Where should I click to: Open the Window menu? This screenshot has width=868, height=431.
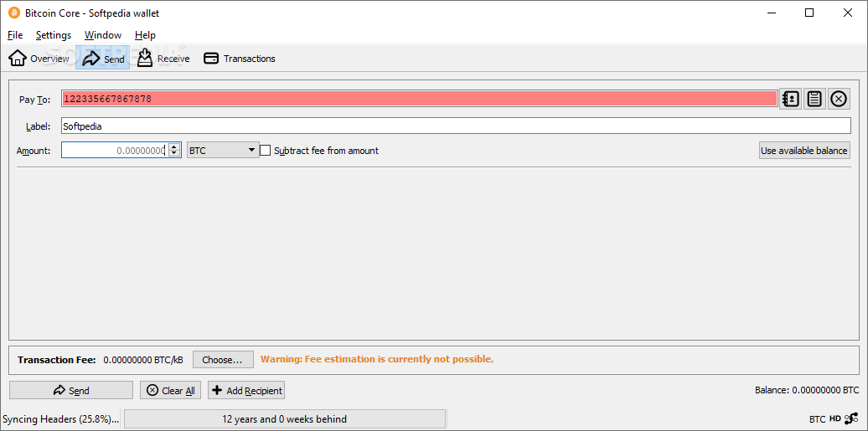coord(103,35)
